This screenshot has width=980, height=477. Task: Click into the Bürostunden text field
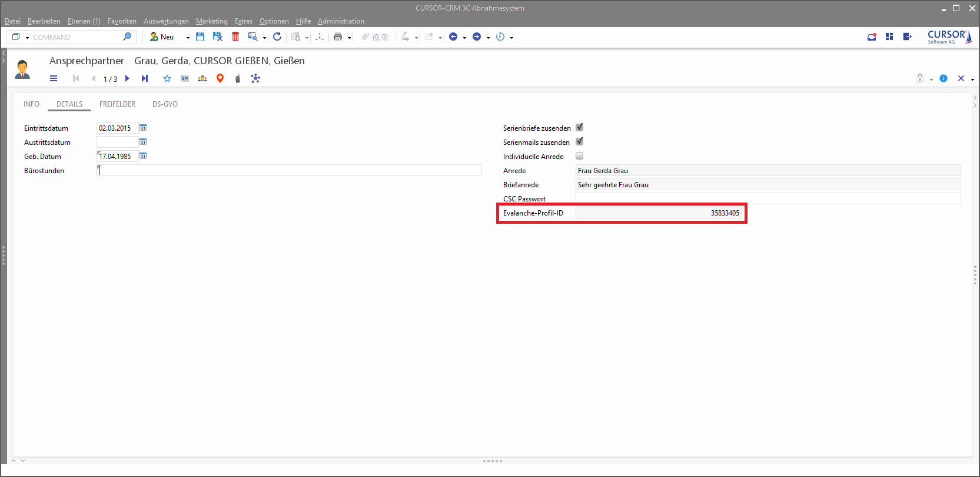coord(289,170)
